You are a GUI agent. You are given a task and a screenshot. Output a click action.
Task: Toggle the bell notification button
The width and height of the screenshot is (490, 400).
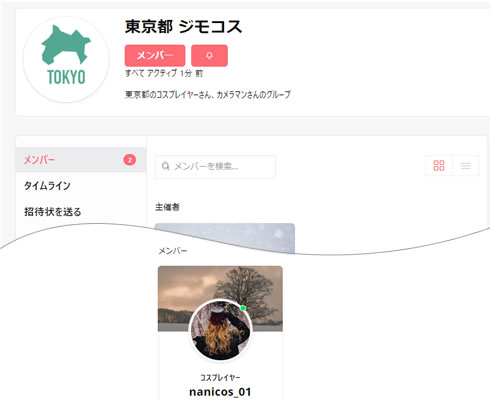point(209,55)
